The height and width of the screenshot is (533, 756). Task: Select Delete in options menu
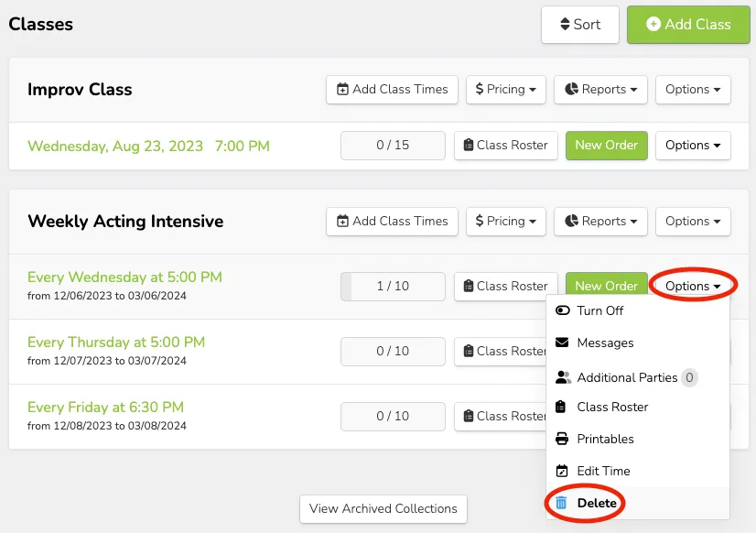click(x=638, y=503)
